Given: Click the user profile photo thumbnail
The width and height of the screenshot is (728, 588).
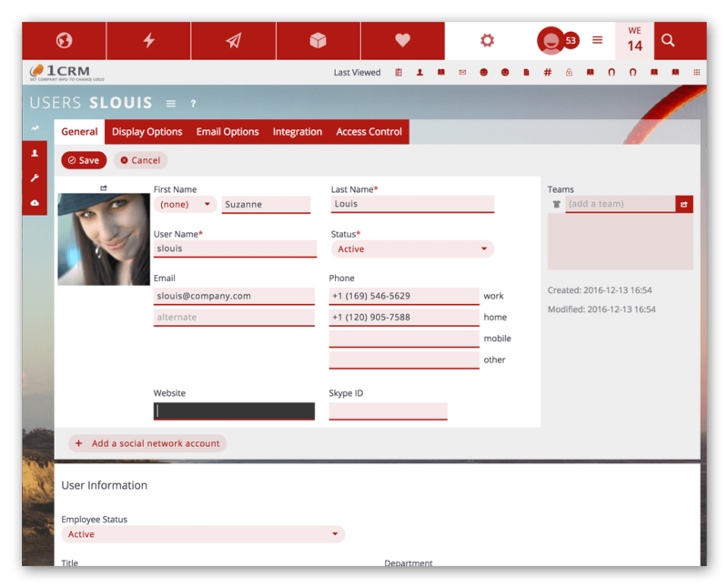Looking at the screenshot, I should [x=104, y=239].
